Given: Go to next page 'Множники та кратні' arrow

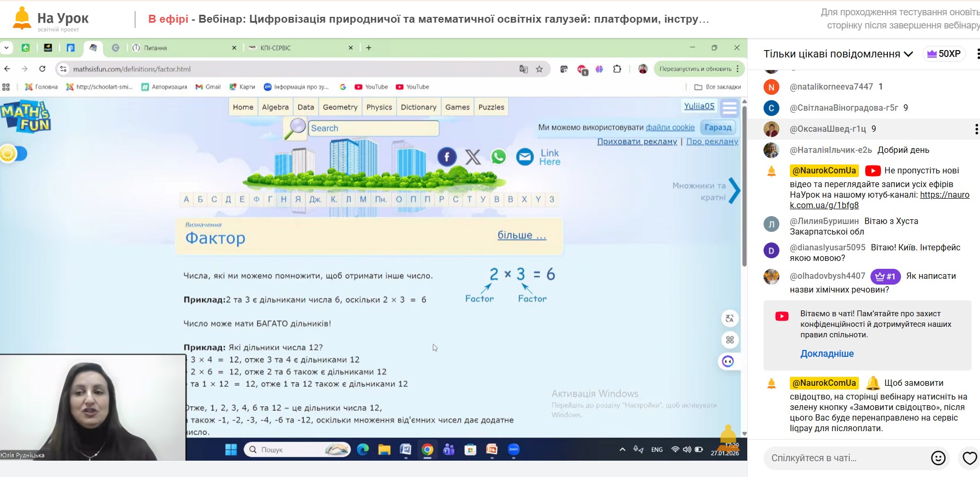Looking at the screenshot, I should click(734, 191).
